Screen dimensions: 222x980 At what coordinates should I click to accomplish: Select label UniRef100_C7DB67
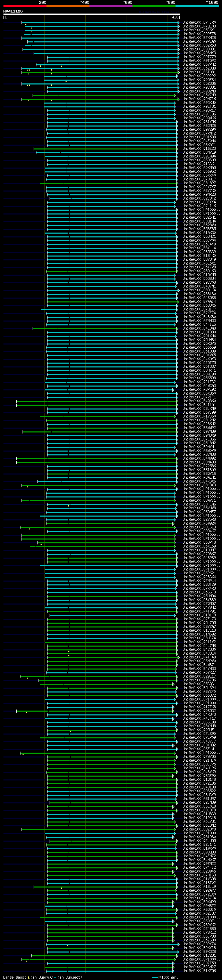point(199,554)
